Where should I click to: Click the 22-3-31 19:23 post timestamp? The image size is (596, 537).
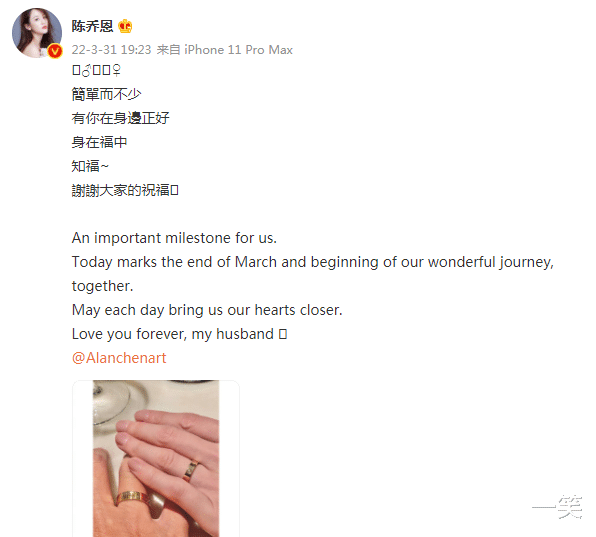(111, 50)
